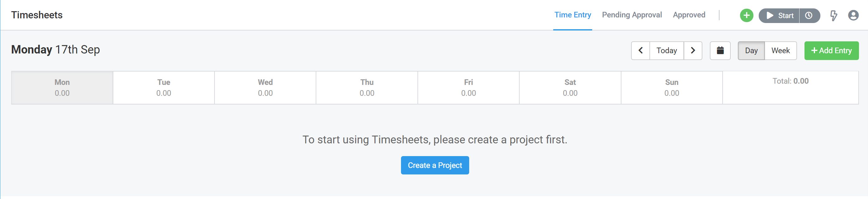Open the Pending Approval tab

click(632, 15)
